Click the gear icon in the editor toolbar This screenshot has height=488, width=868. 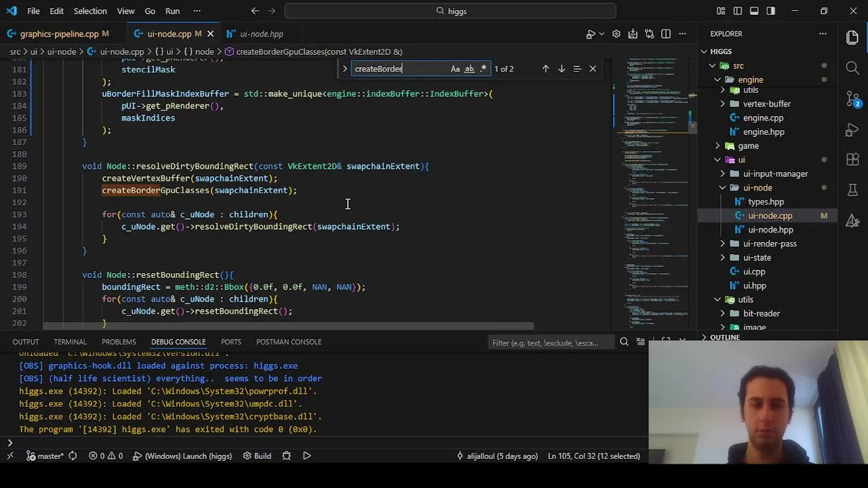[616, 34]
